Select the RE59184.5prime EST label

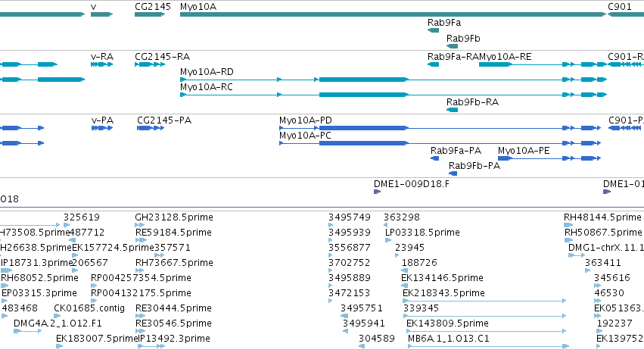coord(173,233)
